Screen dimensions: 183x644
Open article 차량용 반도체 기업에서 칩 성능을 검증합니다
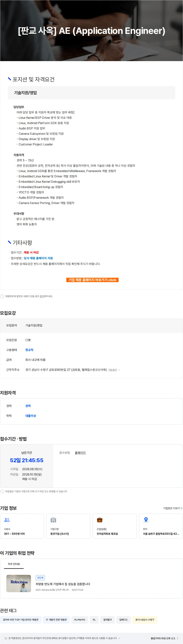coord(63,584)
